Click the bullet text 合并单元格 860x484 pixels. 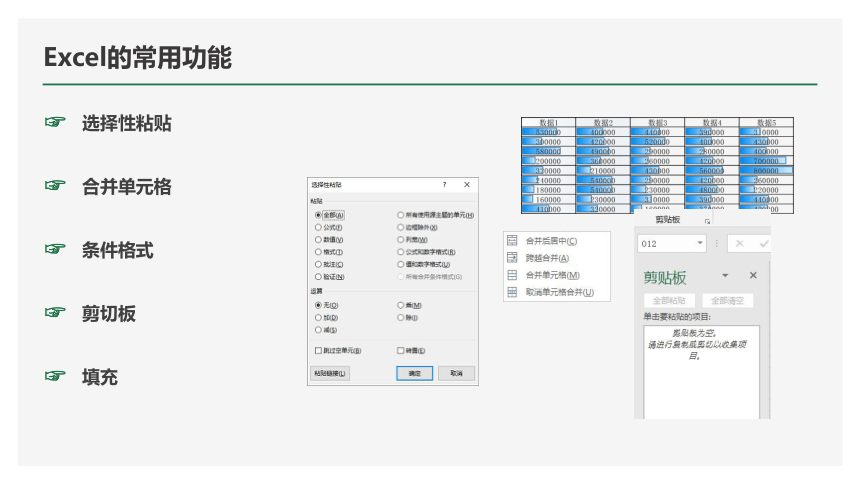click(x=127, y=187)
